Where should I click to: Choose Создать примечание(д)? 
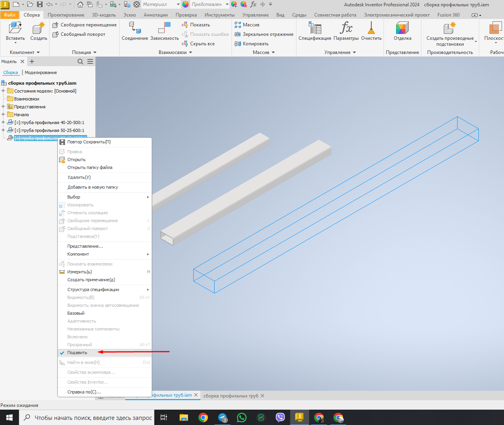tap(105, 280)
